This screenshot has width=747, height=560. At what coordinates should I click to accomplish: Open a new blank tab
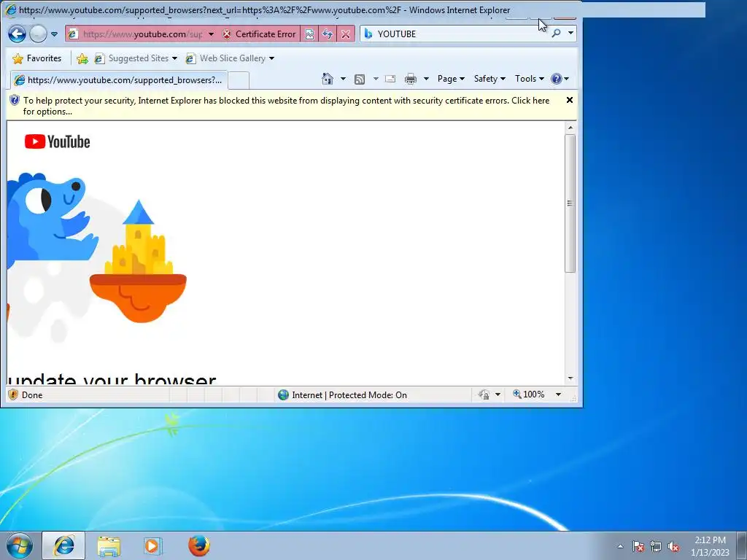pos(239,80)
